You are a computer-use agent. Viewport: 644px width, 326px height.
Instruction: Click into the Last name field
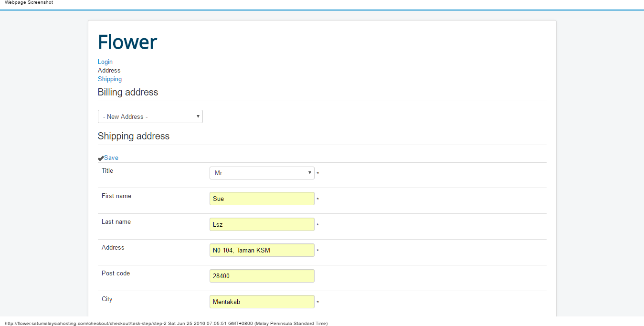pos(262,224)
